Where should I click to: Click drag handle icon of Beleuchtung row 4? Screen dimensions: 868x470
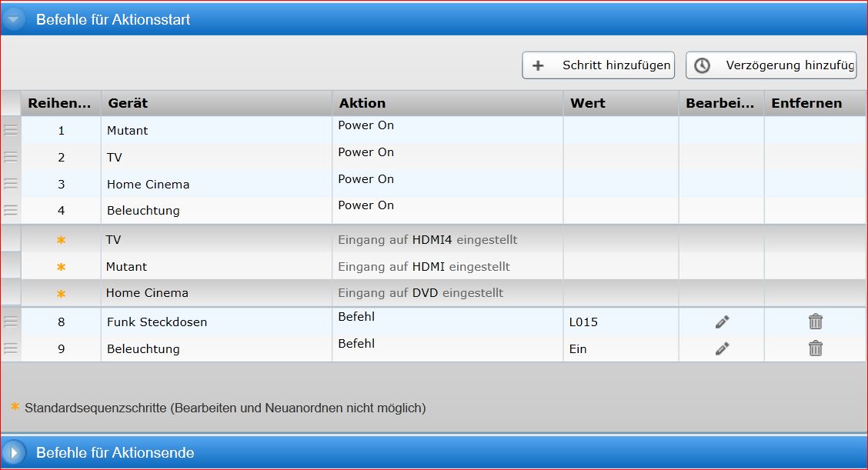click(11, 210)
